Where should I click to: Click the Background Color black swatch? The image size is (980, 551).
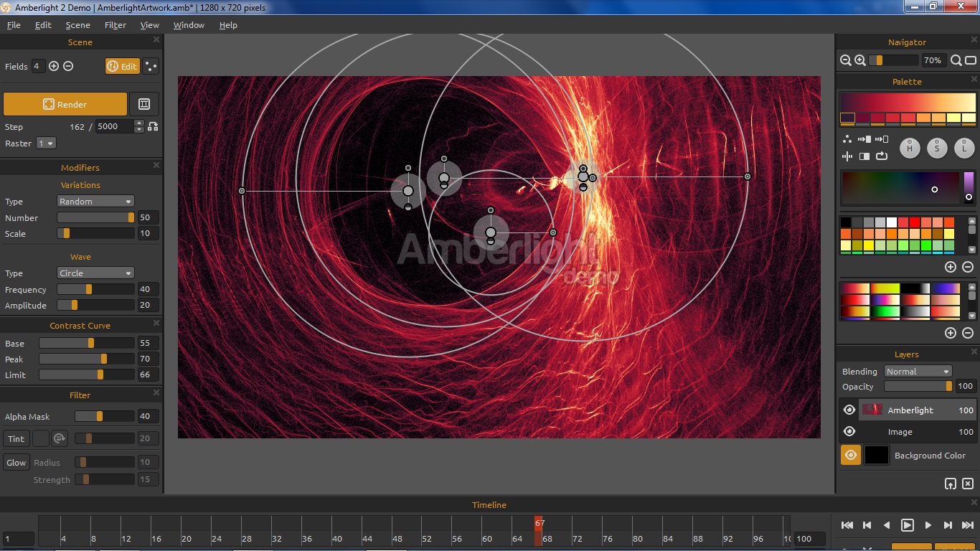click(876, 455)
